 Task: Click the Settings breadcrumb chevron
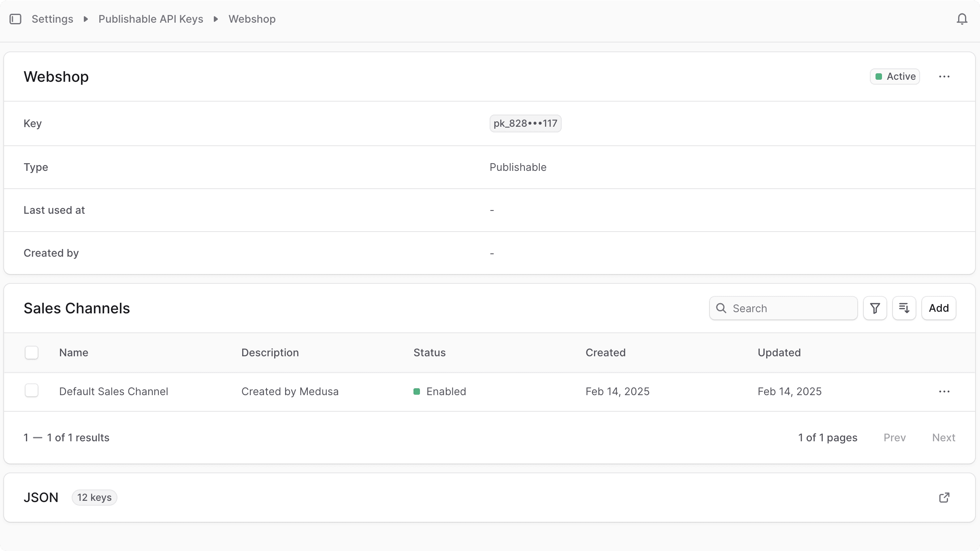coord(85,19)
